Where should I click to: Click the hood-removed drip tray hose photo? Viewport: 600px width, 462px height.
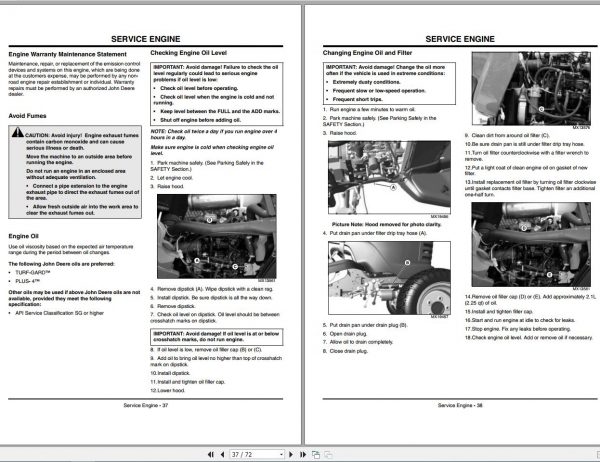point(389,177)
